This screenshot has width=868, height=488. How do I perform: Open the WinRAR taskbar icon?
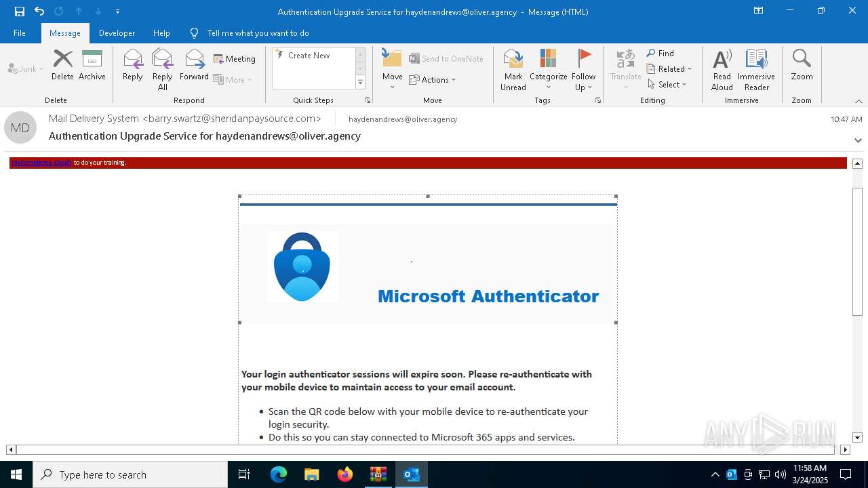coord(378,474)
